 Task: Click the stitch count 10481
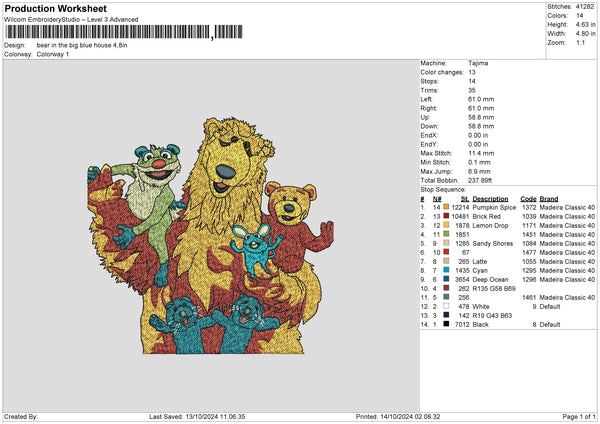click(460, 216)
